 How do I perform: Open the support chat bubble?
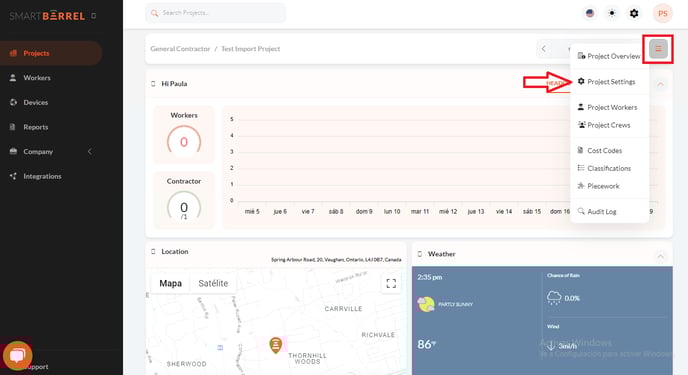click(17, 356)
